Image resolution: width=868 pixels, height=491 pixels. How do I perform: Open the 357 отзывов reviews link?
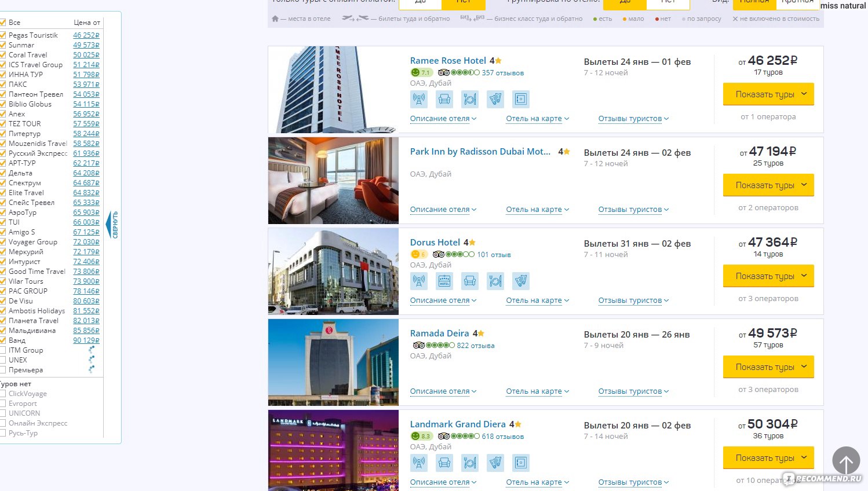pyautogui.click(x=503, y=72)
